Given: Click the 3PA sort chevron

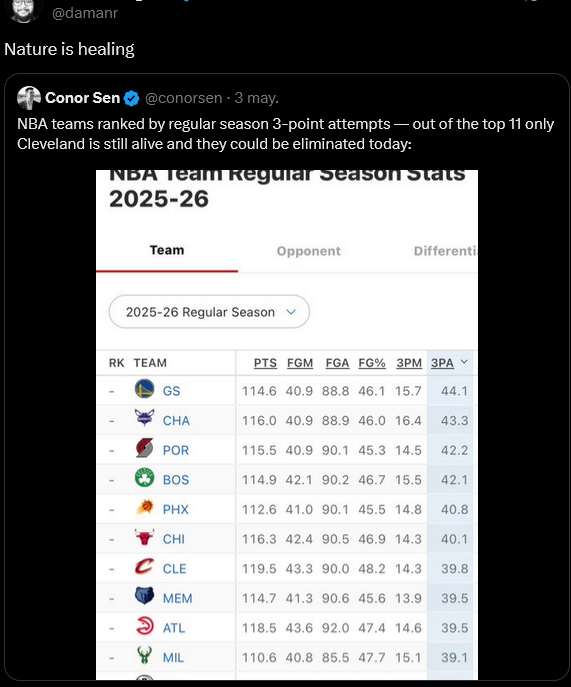Looking at the screenshot, I should tap(465, 362).
